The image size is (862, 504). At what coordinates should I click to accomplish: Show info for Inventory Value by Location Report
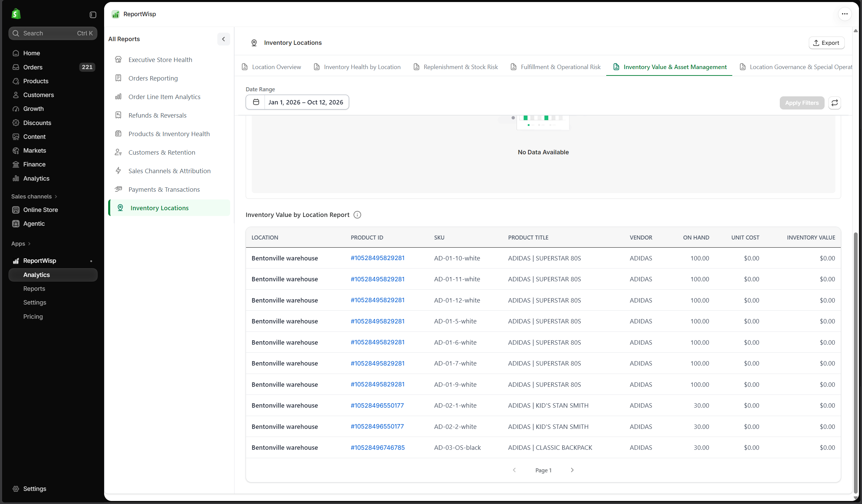pos(357,215)
